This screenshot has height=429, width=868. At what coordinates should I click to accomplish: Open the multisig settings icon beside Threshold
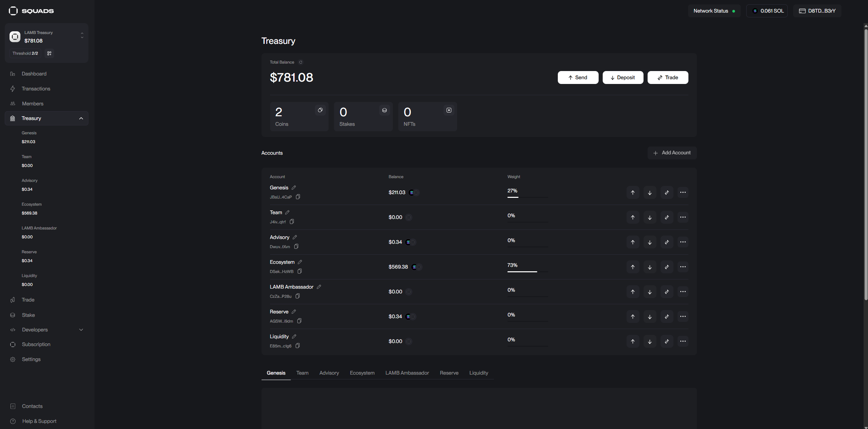point(49,53)
